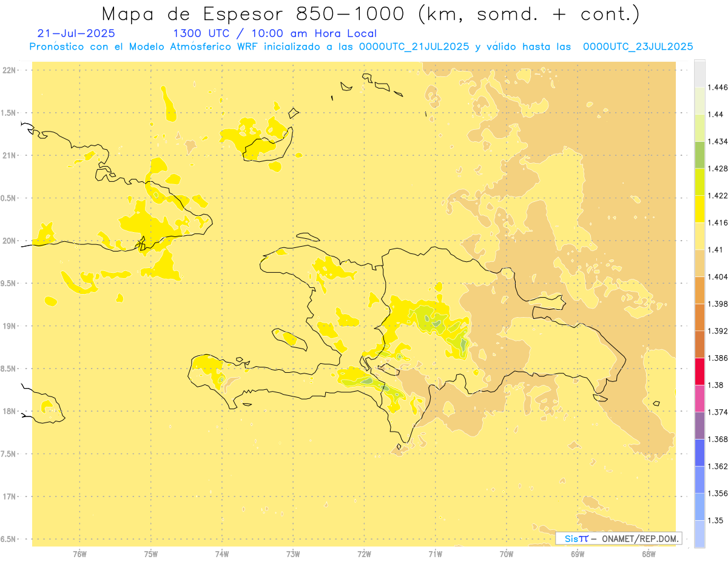Click the 68W longitude label
The image size is (728, 562).
pos(649,554)
